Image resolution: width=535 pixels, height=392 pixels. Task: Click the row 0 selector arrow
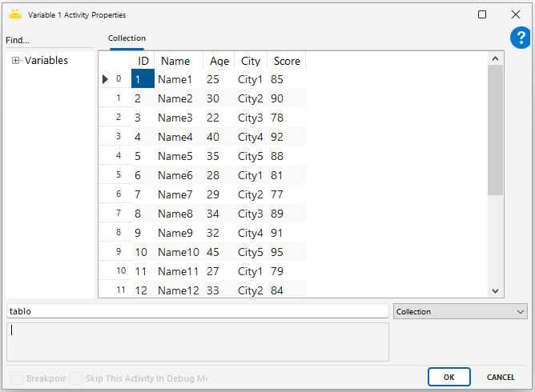pos(105,79)
